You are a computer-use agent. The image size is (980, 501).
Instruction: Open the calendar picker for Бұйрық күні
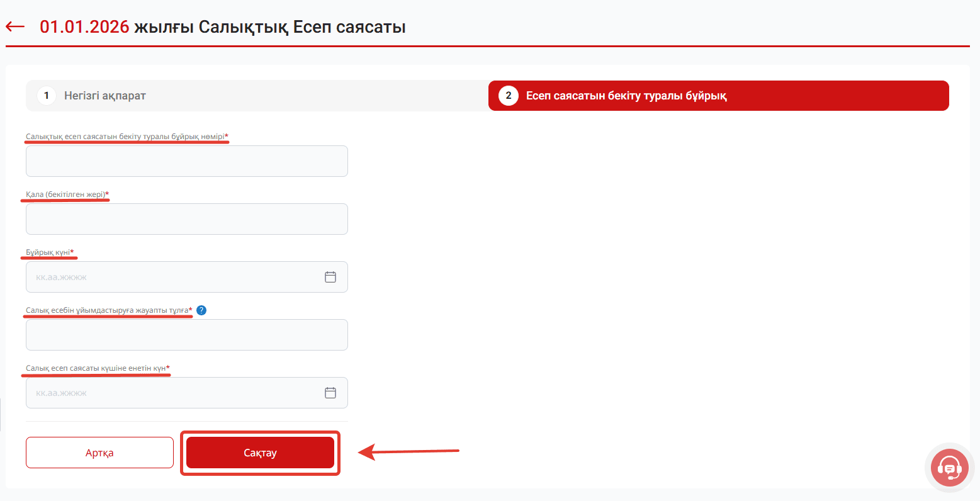(330, 277)
